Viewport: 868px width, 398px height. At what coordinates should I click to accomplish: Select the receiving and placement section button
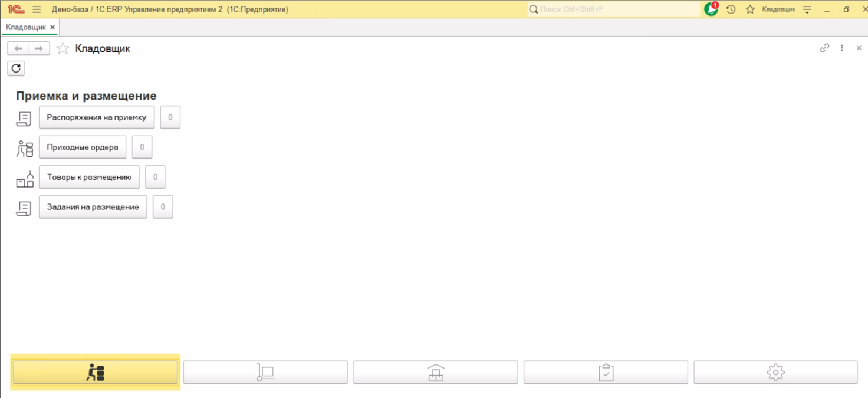tap(96, 372)
